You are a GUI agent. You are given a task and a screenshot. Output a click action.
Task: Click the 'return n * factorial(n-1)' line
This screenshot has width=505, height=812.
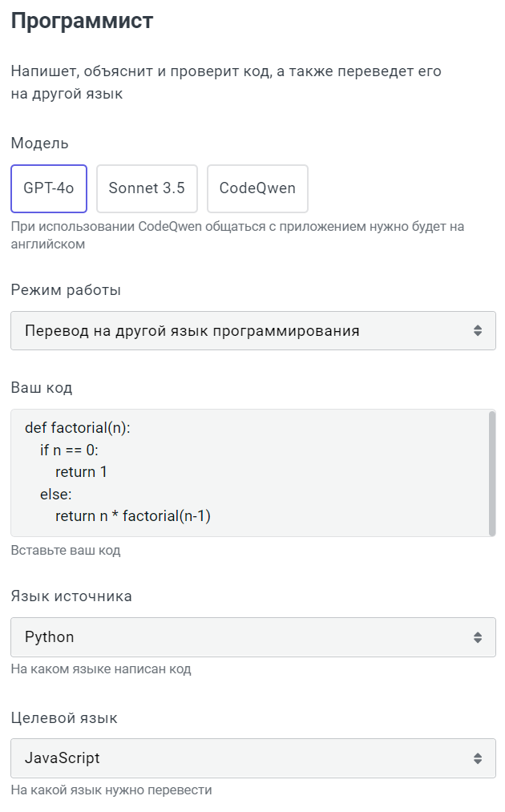(x=132, y=516)
